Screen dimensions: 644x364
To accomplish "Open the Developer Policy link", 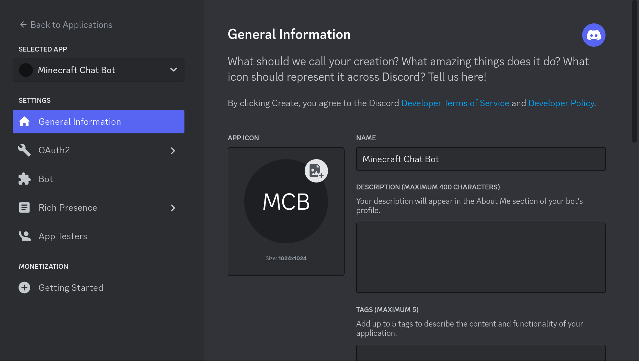I will pyautogui.click(x=561, y=103).
